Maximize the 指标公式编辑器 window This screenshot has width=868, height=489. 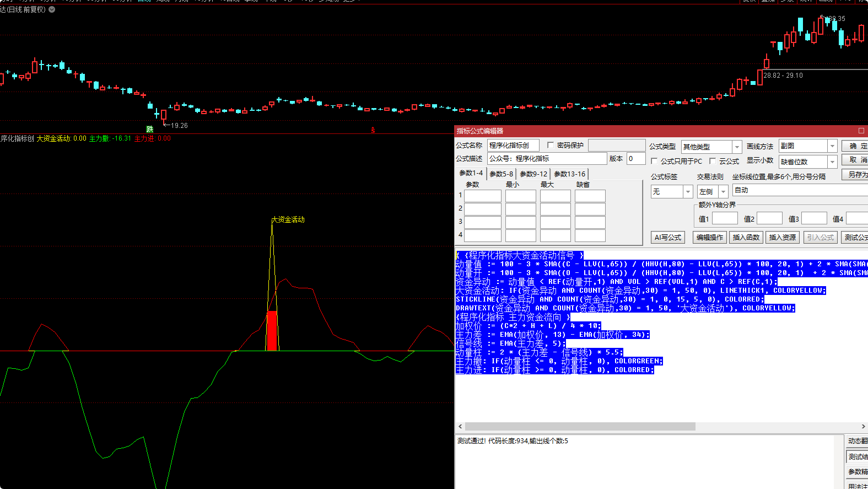pyautogui.click(x=861, y=131)
